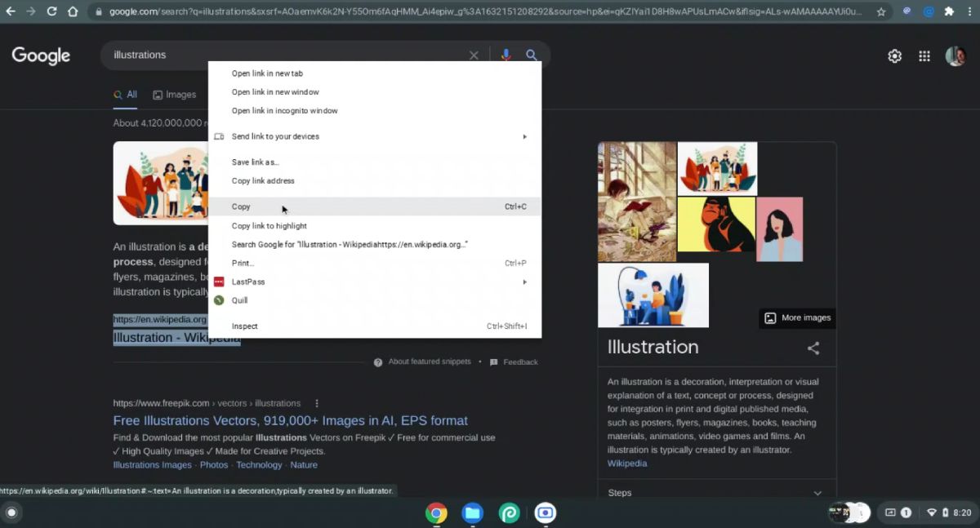Click the Feedback button under the snippet
This screenshot has height=528, width=980.
pyautogui.click(x=521, y=362)
